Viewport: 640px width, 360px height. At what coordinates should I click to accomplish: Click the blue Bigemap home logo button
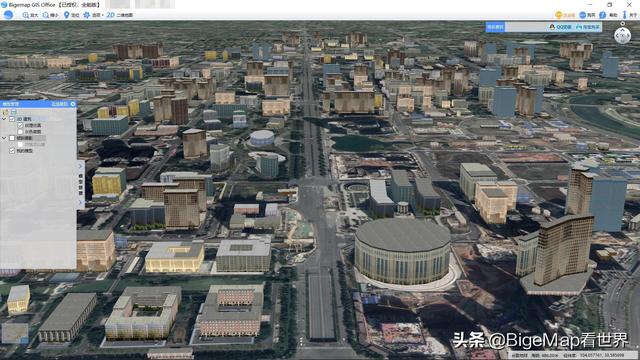(8, 15)
